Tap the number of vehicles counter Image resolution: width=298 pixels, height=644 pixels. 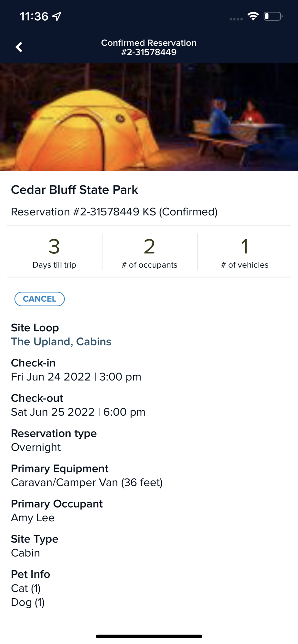[x=244, y=253]
